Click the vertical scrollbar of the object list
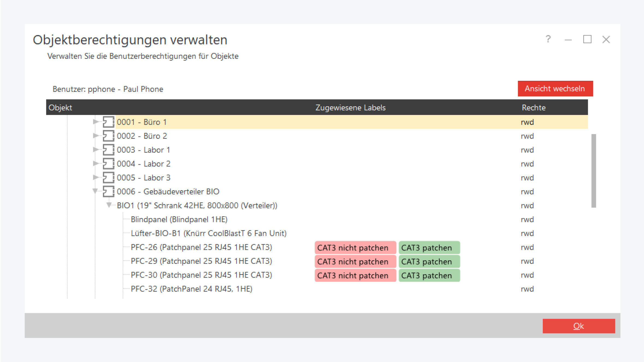 594,171
